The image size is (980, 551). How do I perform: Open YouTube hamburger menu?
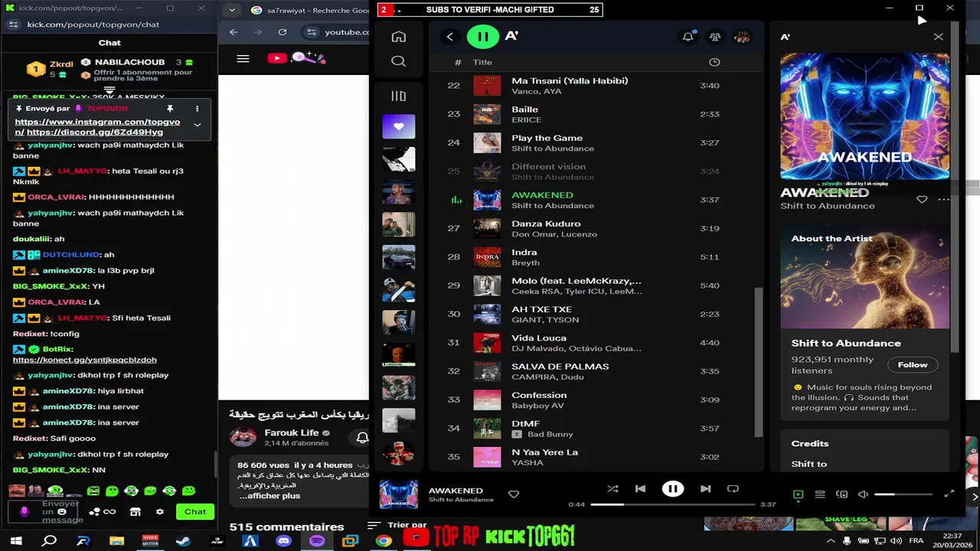243,58
